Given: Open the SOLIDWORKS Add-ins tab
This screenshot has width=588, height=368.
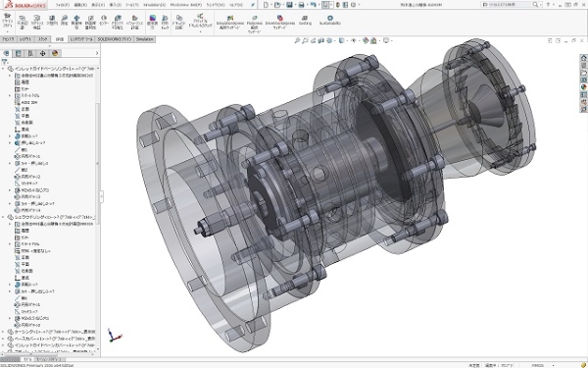Looking at the screenshot, I should point(115,39).
